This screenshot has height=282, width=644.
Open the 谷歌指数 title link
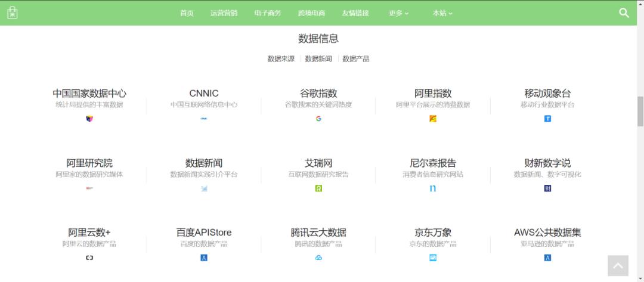318,93
